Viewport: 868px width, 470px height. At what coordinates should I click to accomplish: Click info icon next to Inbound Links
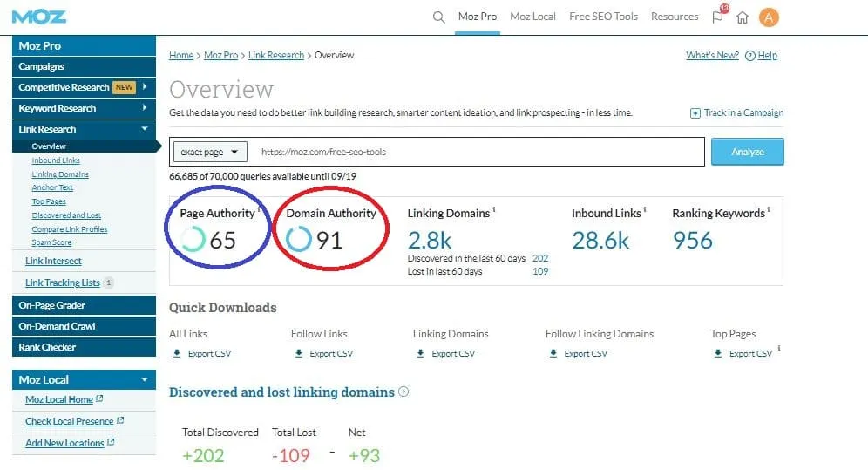coord(645,210)
